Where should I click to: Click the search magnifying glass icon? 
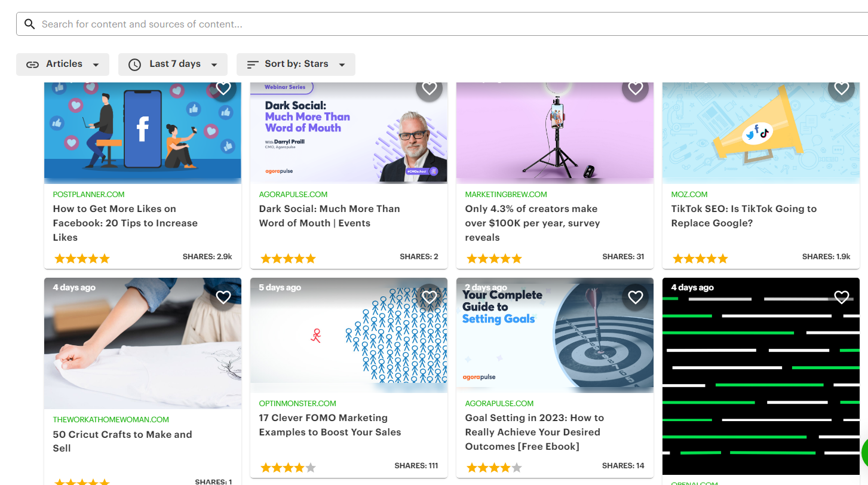click(29, 23)
